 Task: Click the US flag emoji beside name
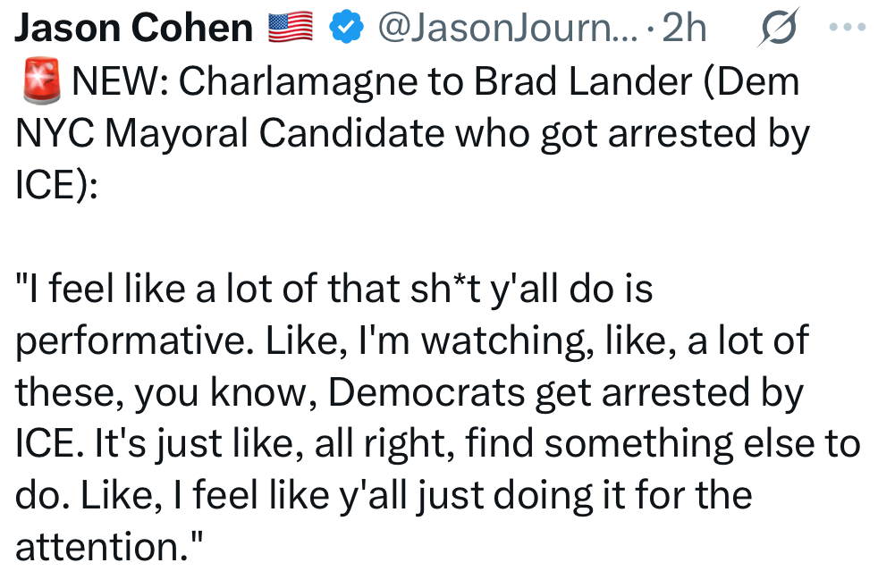pyautogui.click(x=291, y=29)
